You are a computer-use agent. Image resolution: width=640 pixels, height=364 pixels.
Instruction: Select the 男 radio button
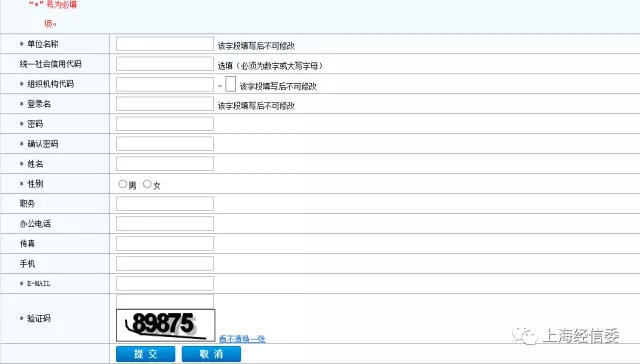[x=122, y=184]
